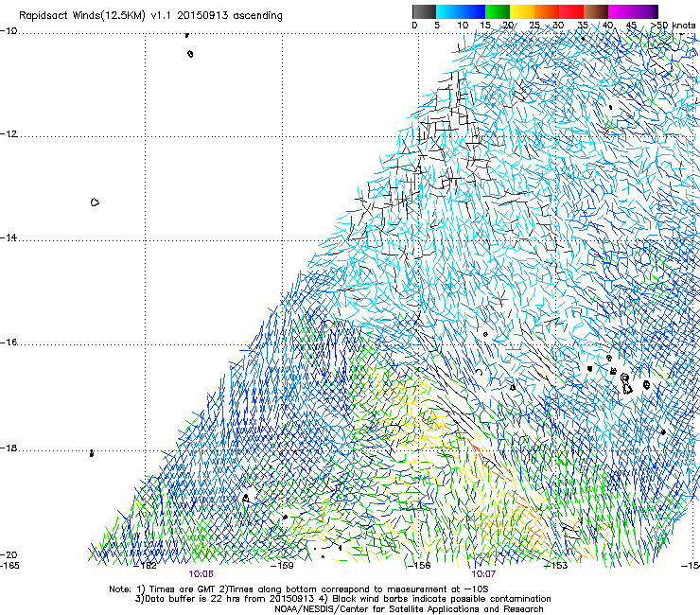The image size is (700, 615).
Task: Click the '10' legend scale label
Action: click(463, 26)
